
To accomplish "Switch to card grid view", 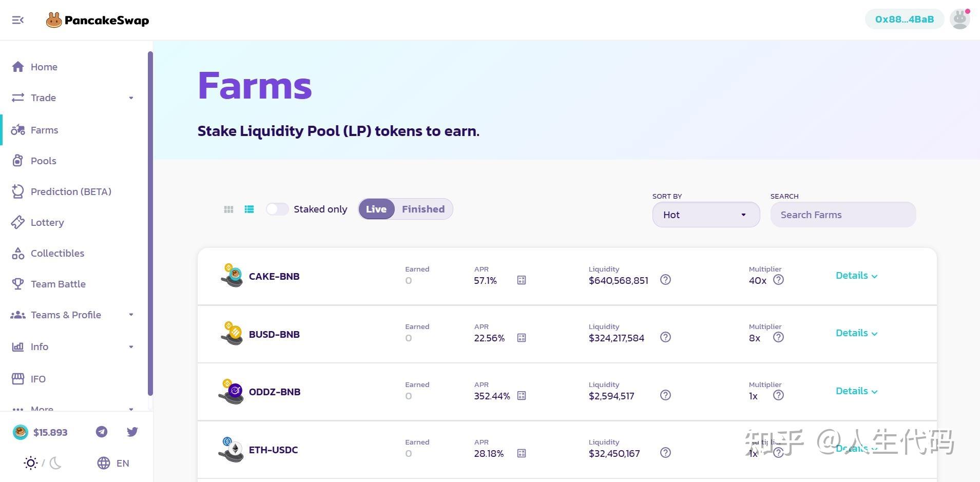I will tap(228, 209).
